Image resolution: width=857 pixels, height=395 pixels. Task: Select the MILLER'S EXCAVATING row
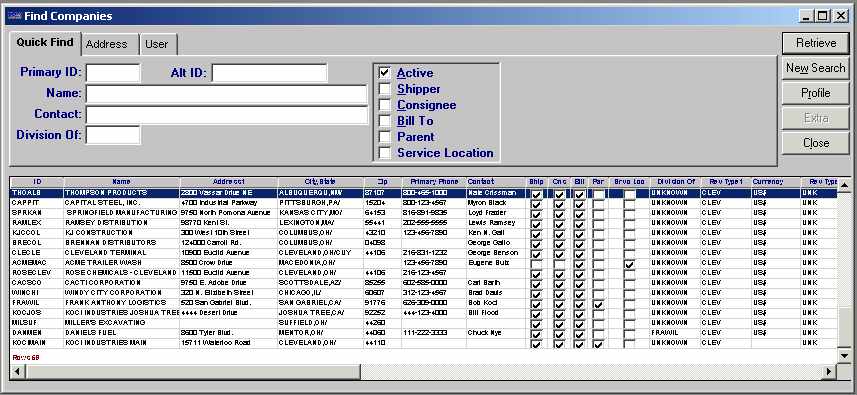tap(424, 323)
